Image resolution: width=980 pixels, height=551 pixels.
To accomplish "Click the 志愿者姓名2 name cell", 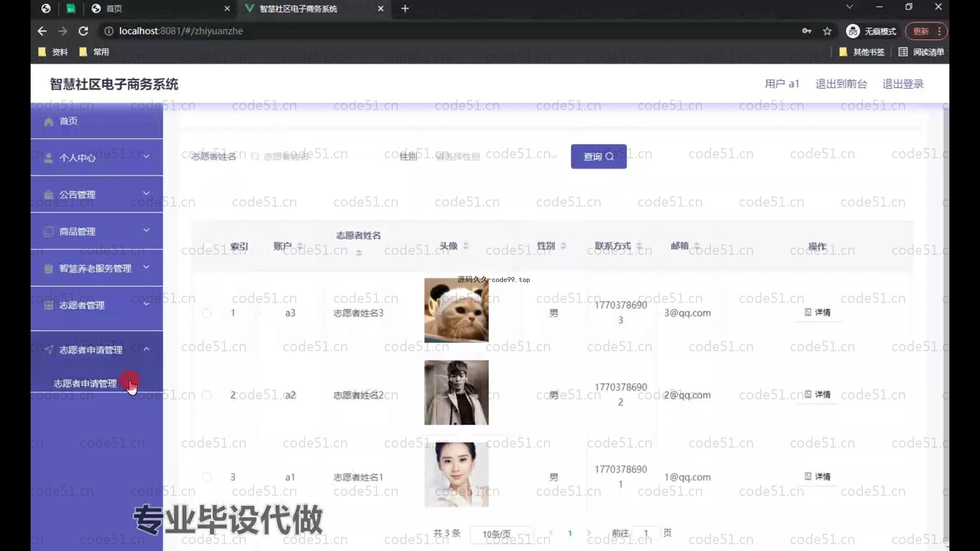I will click(358, 395).
